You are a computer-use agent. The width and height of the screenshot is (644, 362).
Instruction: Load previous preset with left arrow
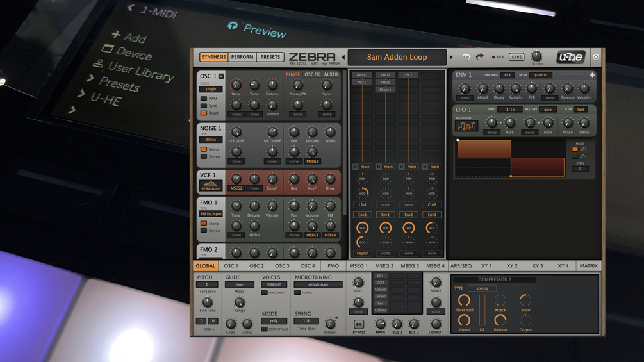(343, 57)
